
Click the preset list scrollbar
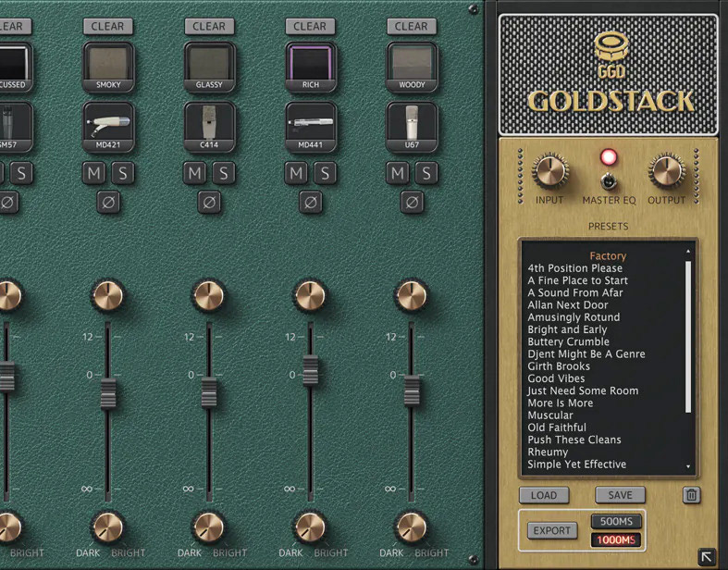[688, 337]
